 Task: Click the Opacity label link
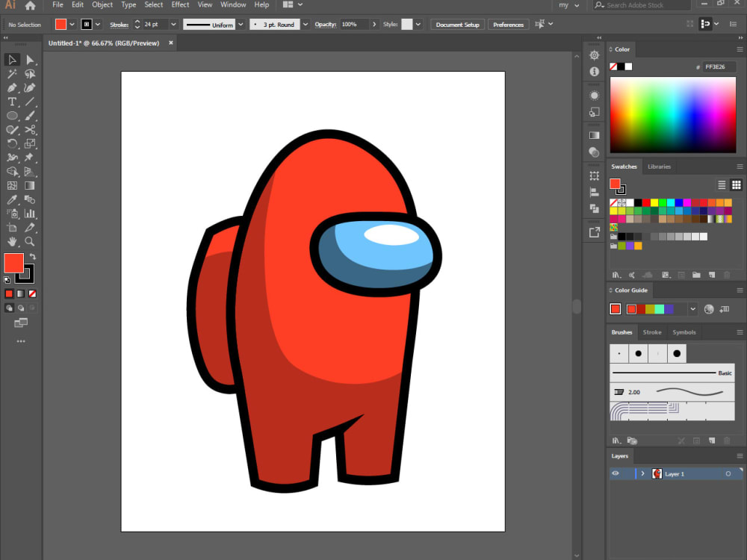(326, 25)
